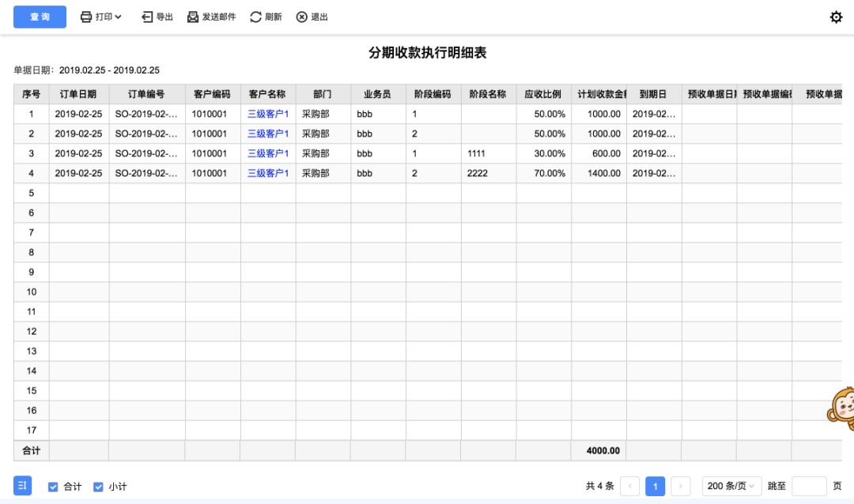This screenshot has height=504, width=854.
Task: Click the 导出 export icon
Action: [x=147, y=17]
